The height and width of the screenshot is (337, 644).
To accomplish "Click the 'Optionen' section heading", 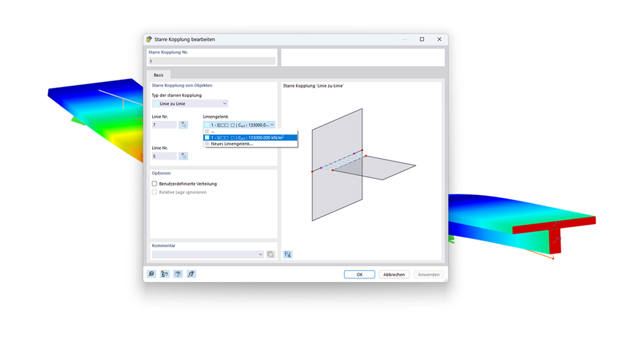I will [161, 173].
